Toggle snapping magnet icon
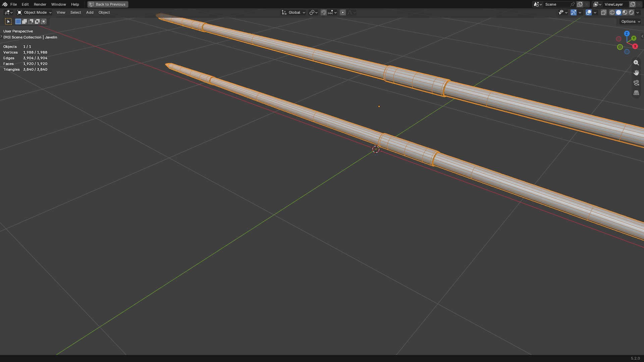This screenshot has height=362, width=644. pyautogui.click(x=324, y=12)
